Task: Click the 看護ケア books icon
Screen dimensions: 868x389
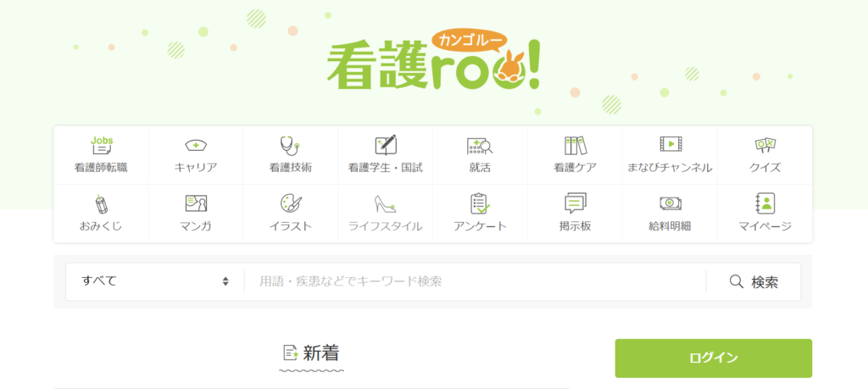Action: (576, 146)
